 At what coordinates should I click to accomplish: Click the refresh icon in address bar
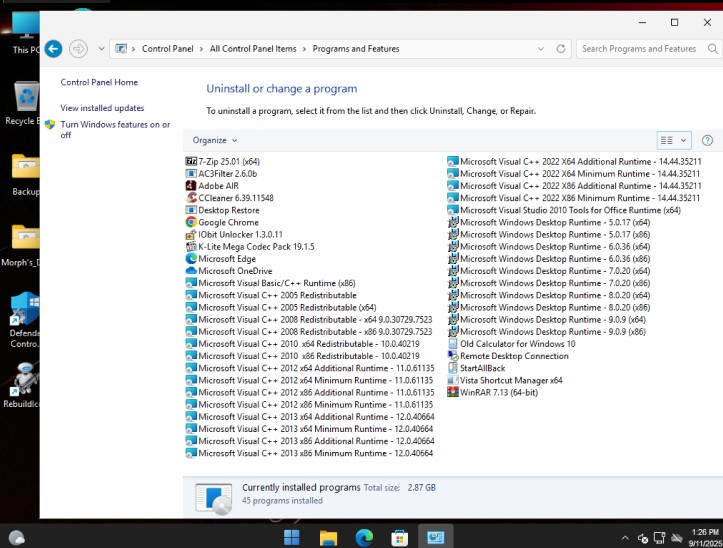[x=561, y=48]
